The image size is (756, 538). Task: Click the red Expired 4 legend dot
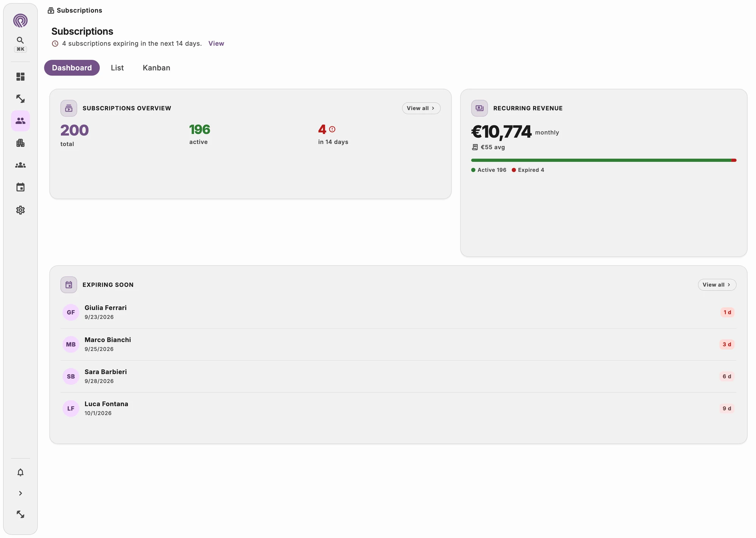click(x=514, y=170)
